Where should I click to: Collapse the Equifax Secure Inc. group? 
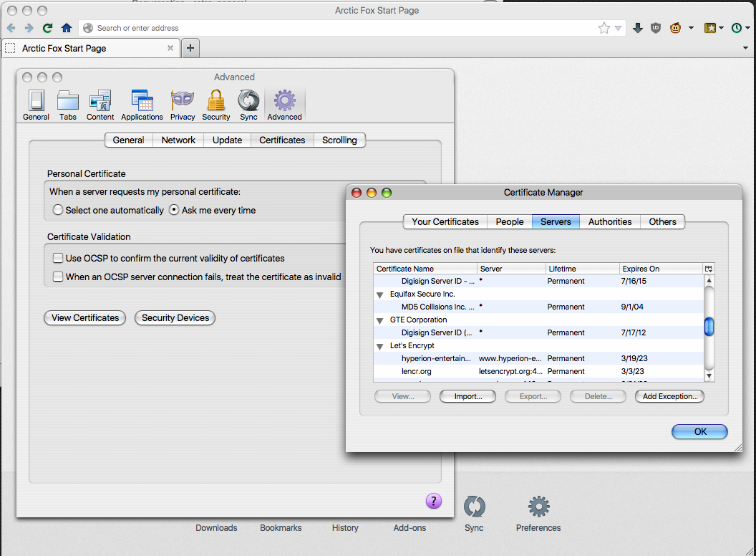coord(380,294)
